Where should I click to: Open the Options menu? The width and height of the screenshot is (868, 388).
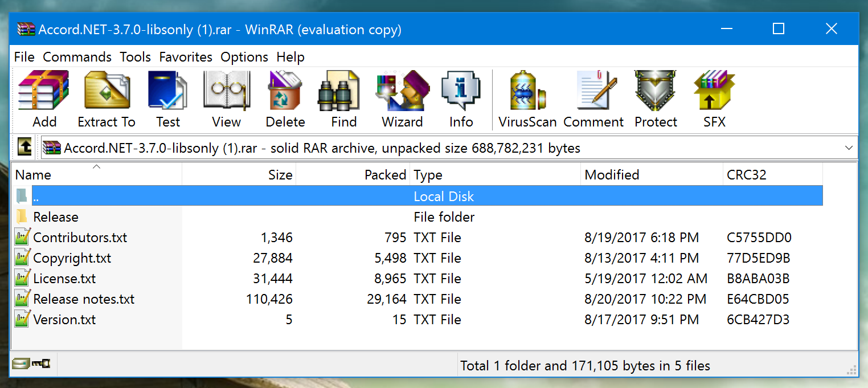pyautogui.click(x=244, y=57)
